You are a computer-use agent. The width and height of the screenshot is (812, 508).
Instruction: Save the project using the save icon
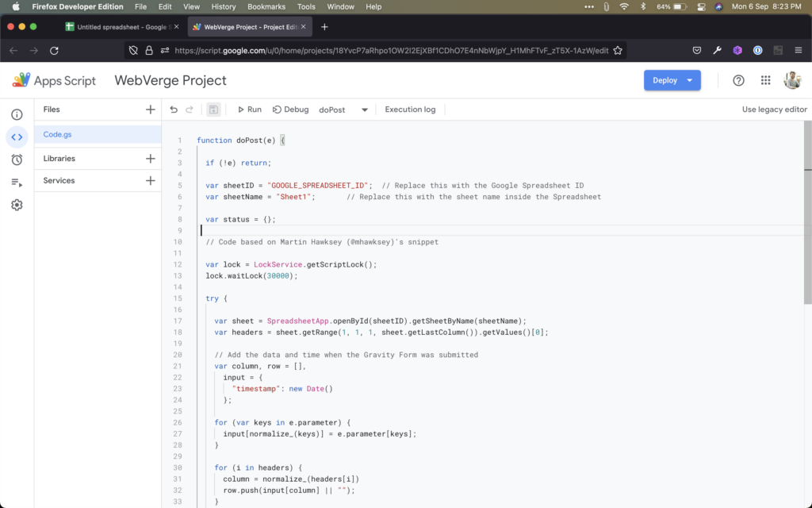pyautogui.click(x=213, y=109)
